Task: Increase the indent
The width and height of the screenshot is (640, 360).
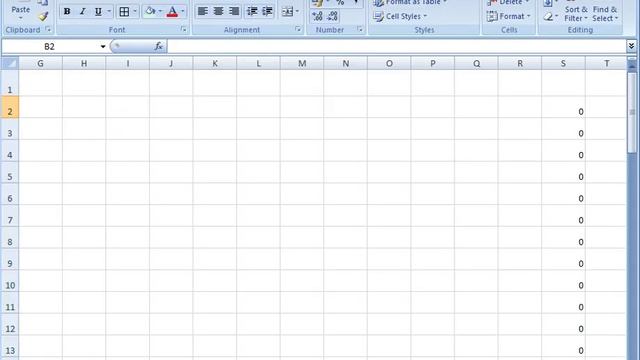Action: click(267, 11)
